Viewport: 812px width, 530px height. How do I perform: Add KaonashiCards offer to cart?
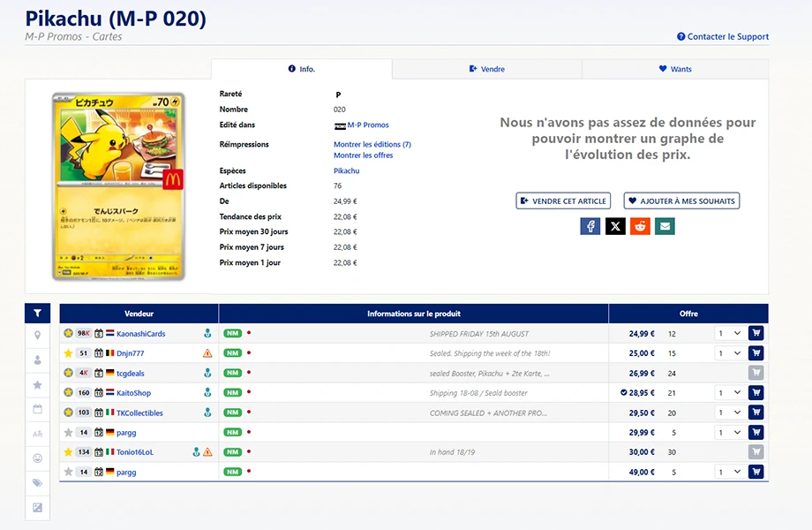756,333
